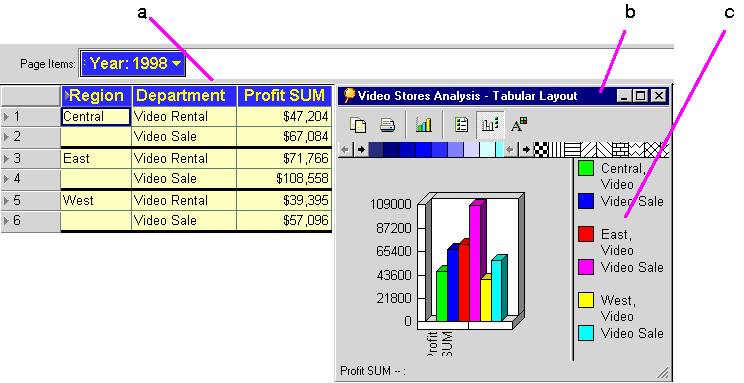Click the tall magenta bar in the chart
The image size is (744, 383).
[x=476, y=262]
